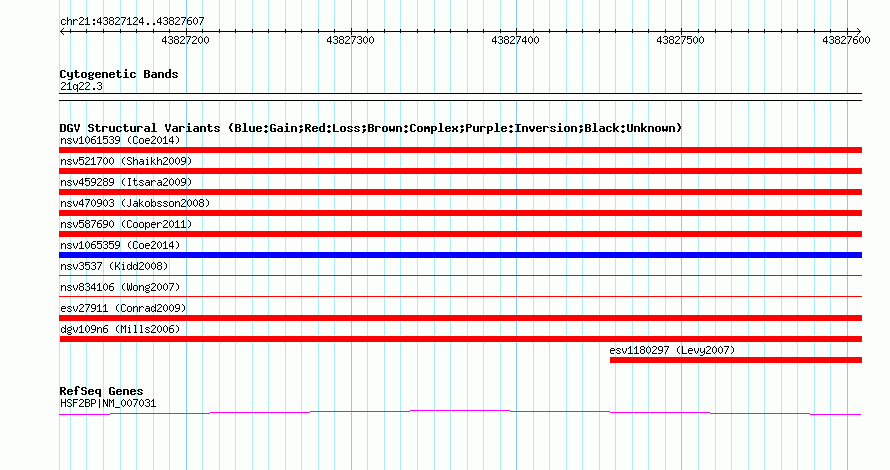Select the blue gain bar for nsv1065359

460,255
